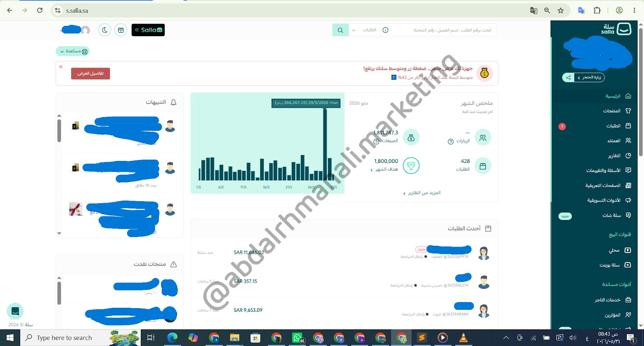Click the main page vertical scrollbar
Viewport: 644px width, 346px height.
tap(641, 93)
